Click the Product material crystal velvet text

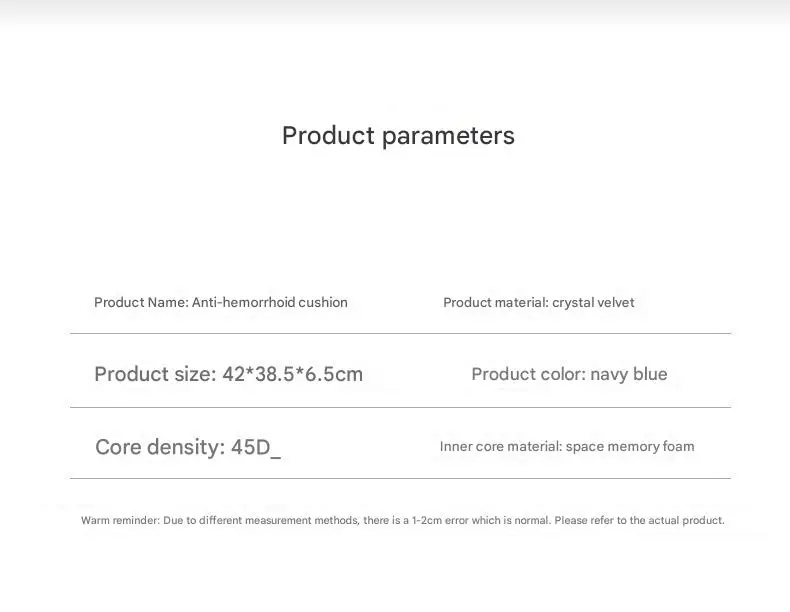[x=539, y=302]
